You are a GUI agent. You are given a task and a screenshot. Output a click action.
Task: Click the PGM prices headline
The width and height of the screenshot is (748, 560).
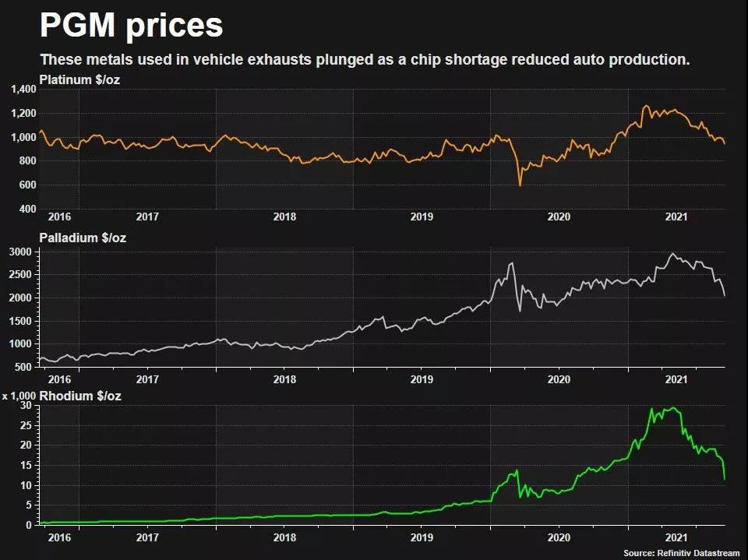[x=131, y=25]
